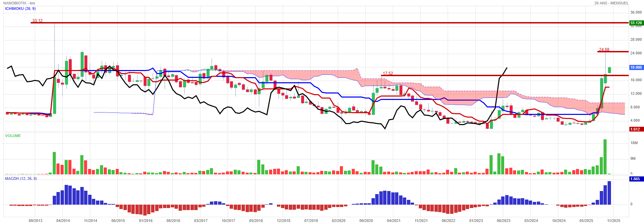Click the 04/2014 date axis label
Image resolution: width=644 pixels, height=224 pixels.
click(x=63, y=221)
